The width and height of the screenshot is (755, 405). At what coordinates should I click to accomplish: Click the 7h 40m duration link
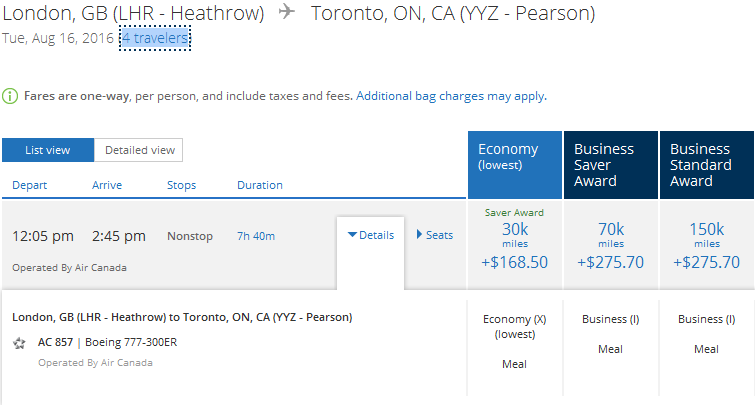(x=256, y=236)
